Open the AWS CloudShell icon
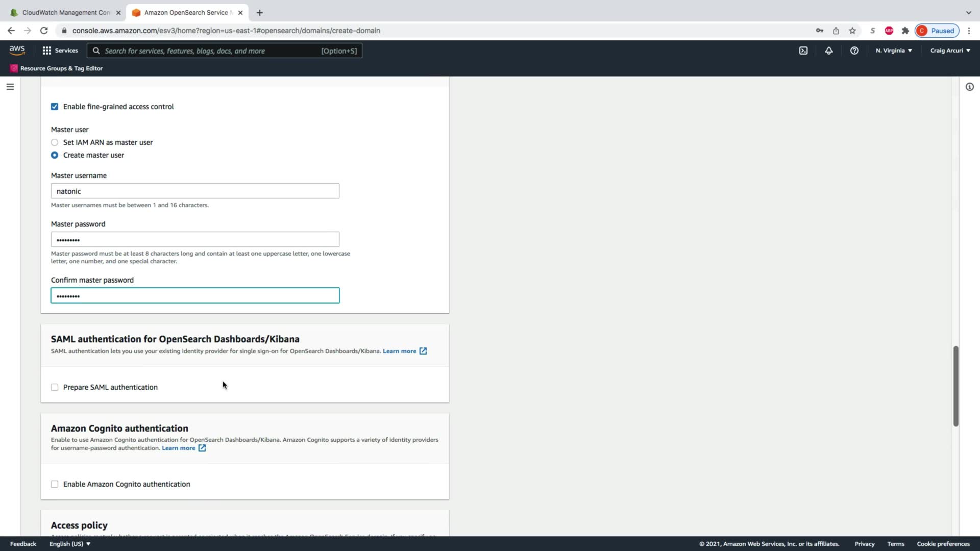The image size is (980, 551). coord(803,51)
